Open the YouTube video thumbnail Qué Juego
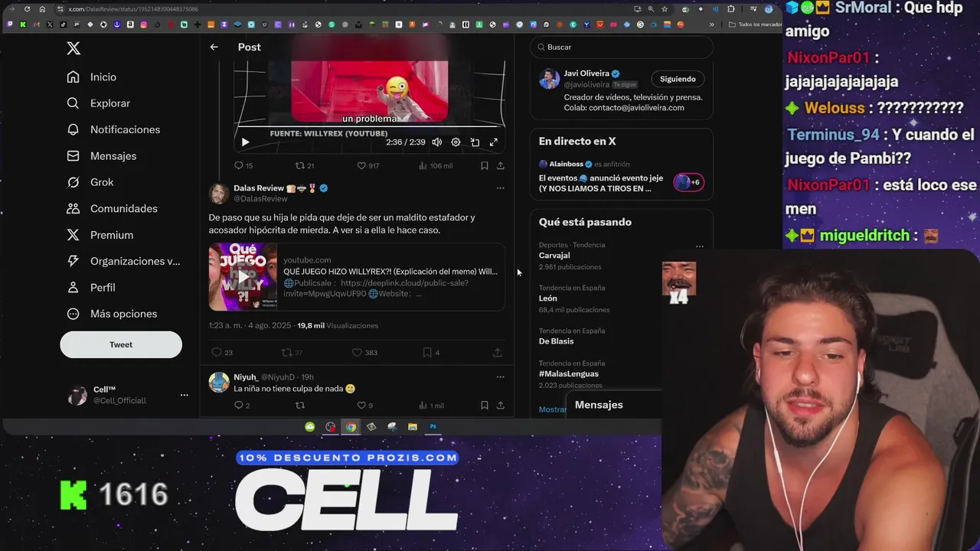The width and height of the screenshot is (980, 551). coord(243,276)
